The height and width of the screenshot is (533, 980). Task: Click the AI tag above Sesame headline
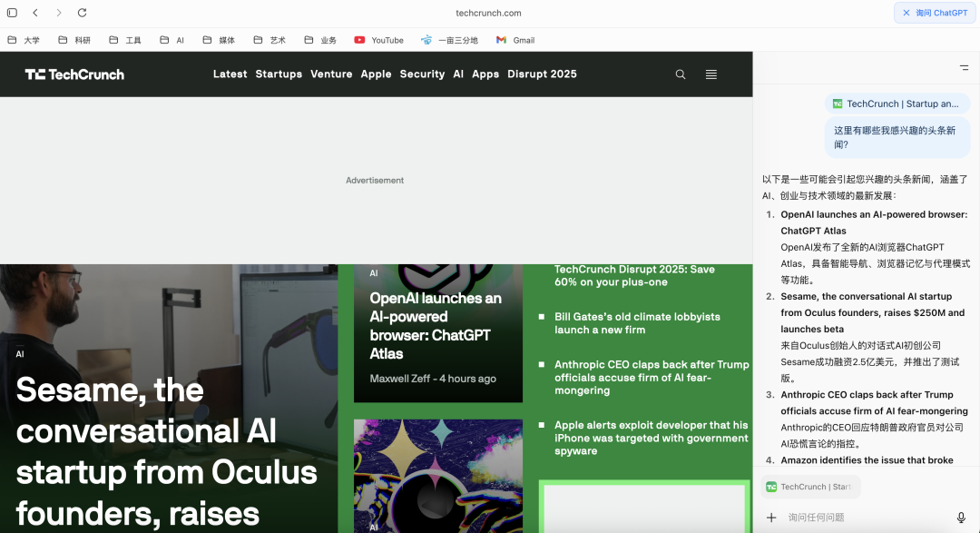[20, 354]
